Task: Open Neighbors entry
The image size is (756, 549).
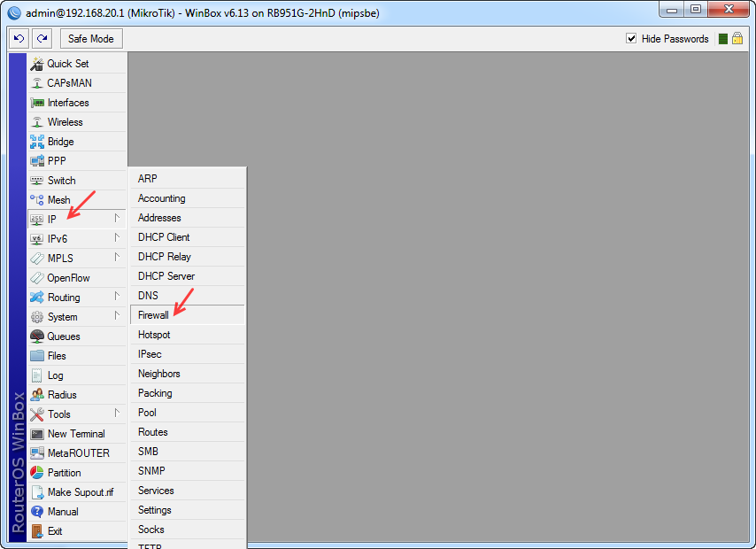Action: coord(188,374)
